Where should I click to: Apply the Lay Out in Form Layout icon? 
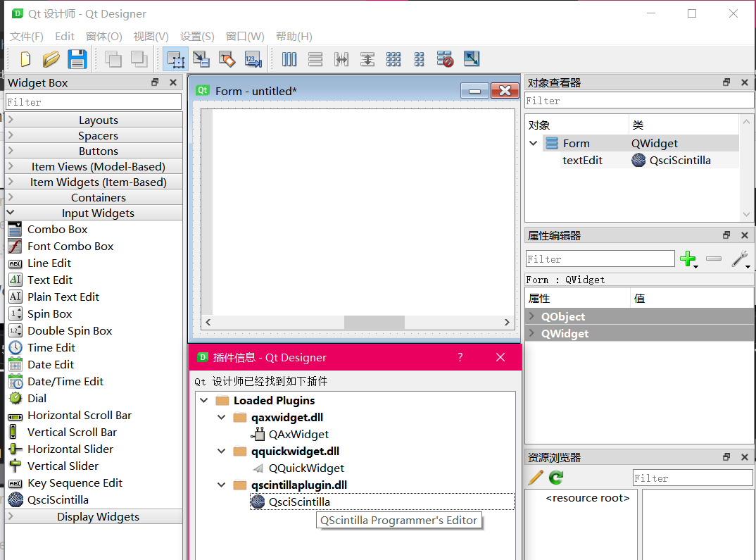pyautogui.click(x=420, y=59)
